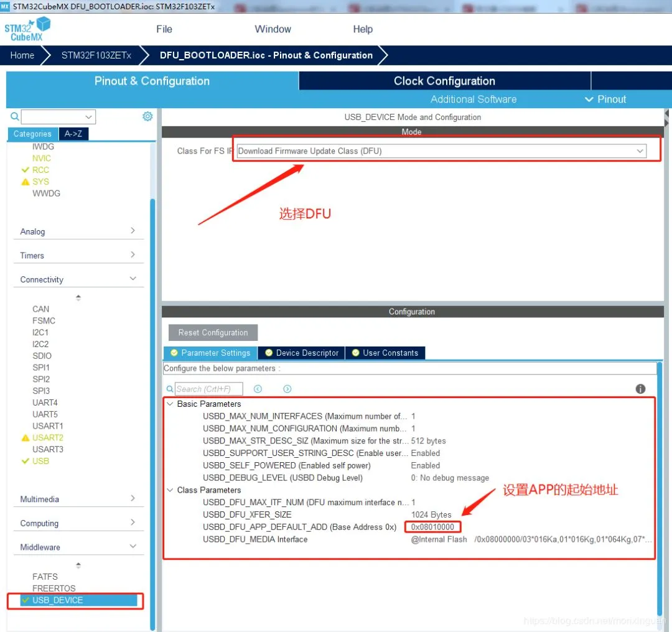Open the Window menu
Image resolution: width=672 pixels, height=632 pixels.
pyautogui.click(x=273, y=29)
